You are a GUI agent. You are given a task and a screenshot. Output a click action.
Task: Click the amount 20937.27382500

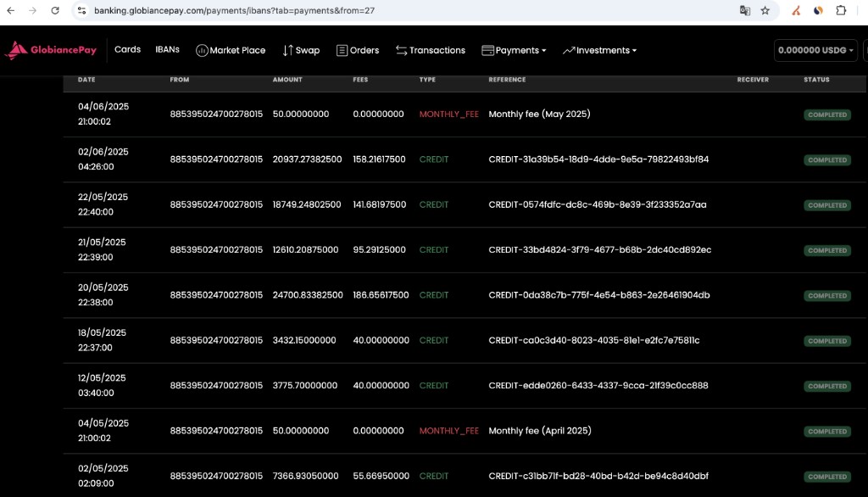point(307,159)
